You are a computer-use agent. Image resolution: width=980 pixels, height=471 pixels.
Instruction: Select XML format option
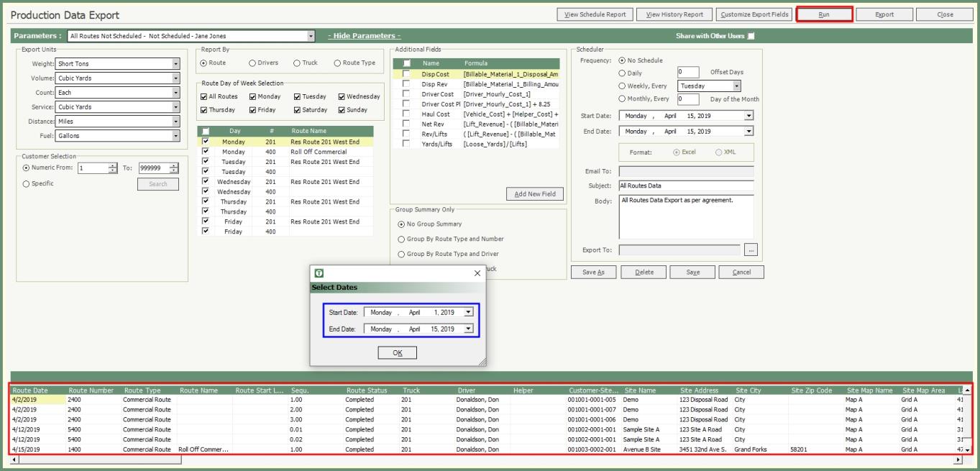(718, 152)
